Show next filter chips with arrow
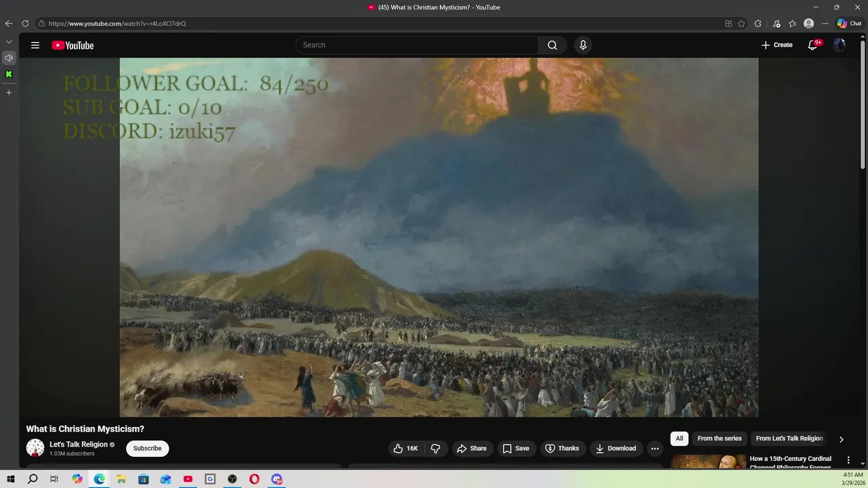Viewport: 868px width, 488px height. (x=842, y=439)
